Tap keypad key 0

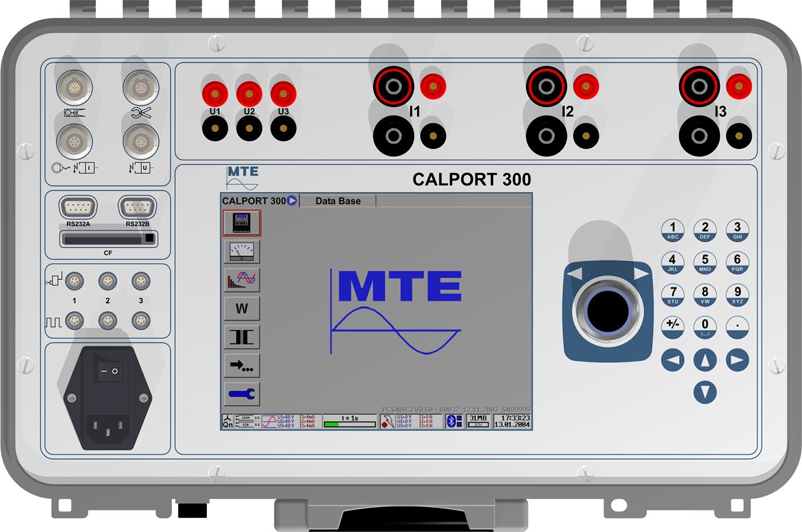coord(705,327)
